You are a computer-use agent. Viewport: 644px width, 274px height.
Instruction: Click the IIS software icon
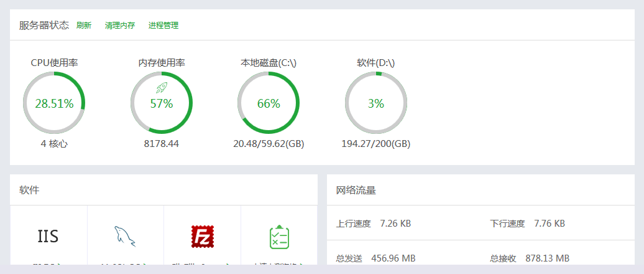pyautogui.click(x=48, y=237)
